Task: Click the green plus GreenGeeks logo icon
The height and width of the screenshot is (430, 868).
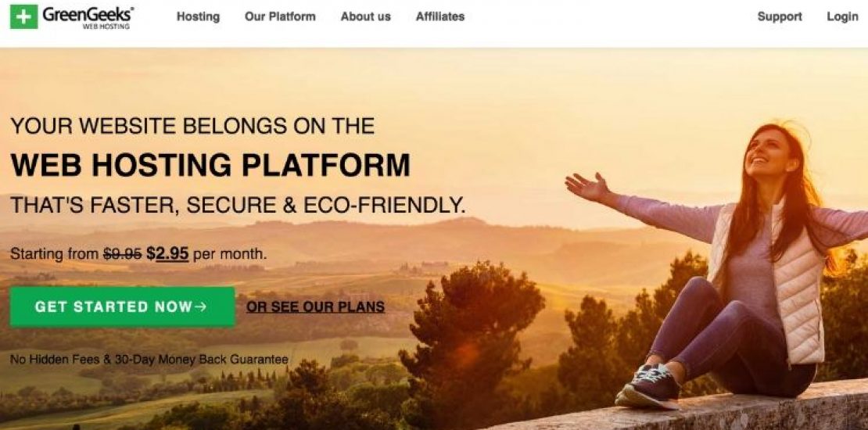Action: [x=23, y=16]
